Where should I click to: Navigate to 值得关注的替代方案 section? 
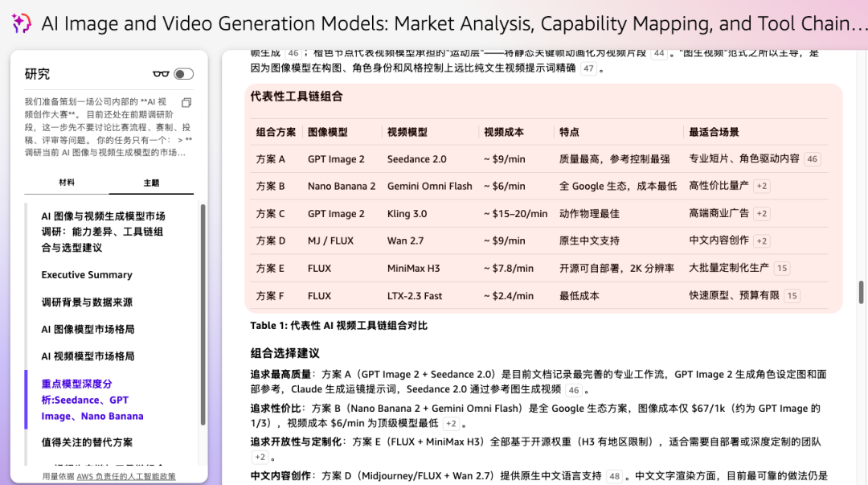pyautogui.click(x=87, y=442)
